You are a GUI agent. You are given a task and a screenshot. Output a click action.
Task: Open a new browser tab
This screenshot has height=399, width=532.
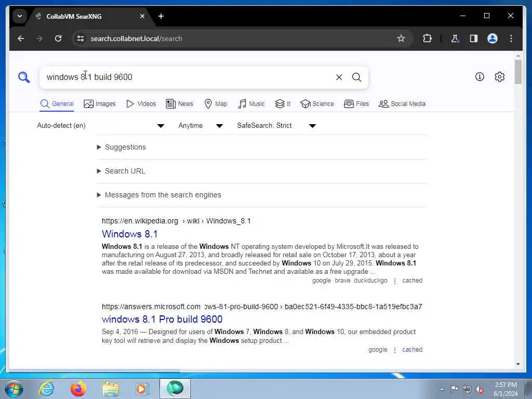point(161,16)
